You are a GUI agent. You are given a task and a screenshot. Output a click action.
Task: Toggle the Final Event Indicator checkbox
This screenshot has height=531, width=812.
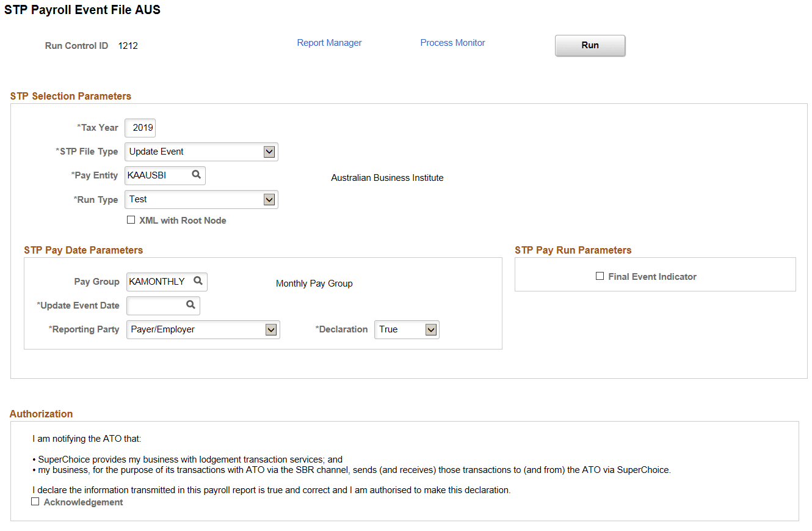[600, 276]
